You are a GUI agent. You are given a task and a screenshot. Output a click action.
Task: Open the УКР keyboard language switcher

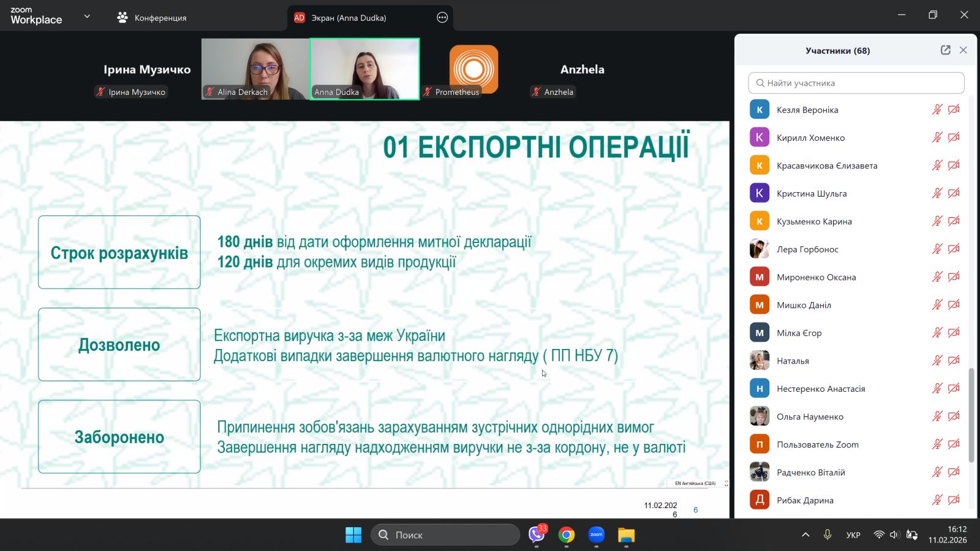coord(853,534)
